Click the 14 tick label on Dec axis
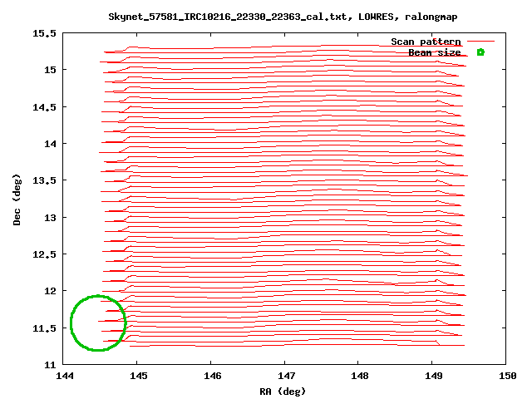Image resolution: width=532 pixels, height=399 pixels. coord(50,144)
